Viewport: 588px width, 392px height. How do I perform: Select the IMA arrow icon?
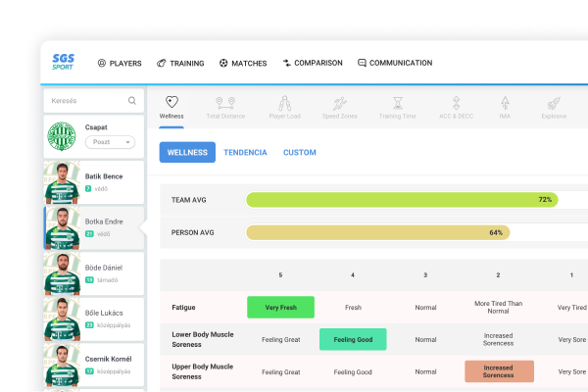pyautogui.click(x=505, y=103)
